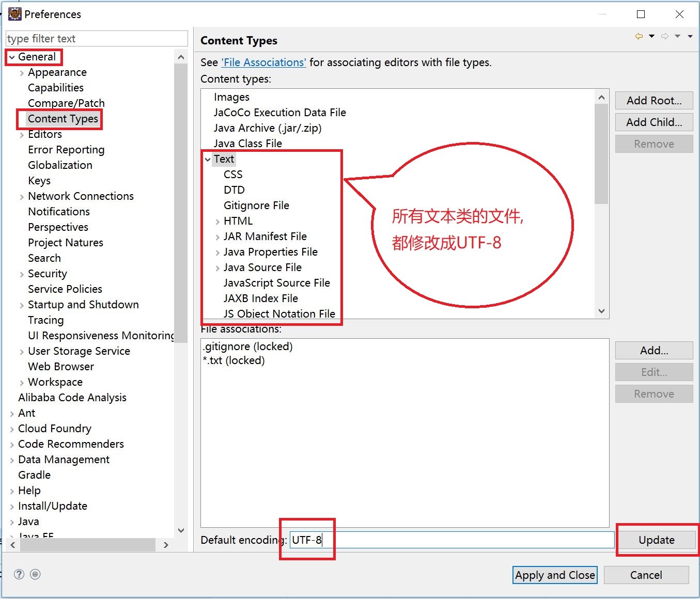Click the Add... file association button

coord(654,351)
